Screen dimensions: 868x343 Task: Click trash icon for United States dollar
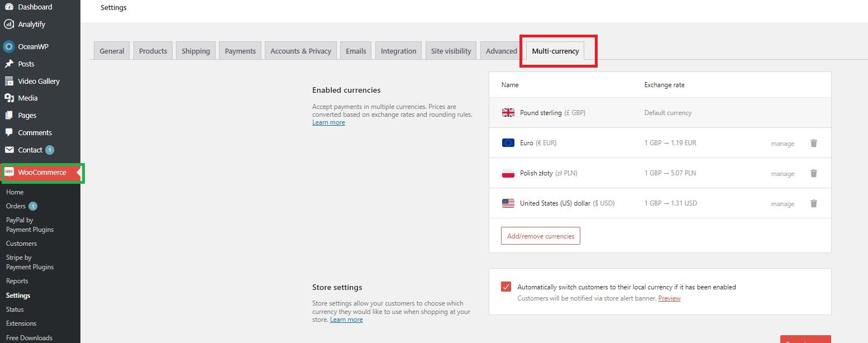click(814, 203)
